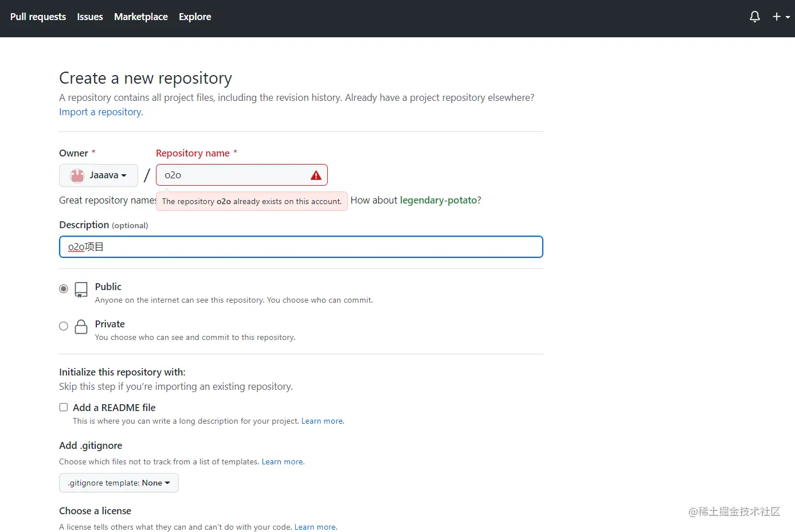The height and width of the screenshot is (532, 795).
Task: Click the red warning icon in repository name field
Action: 316,175
